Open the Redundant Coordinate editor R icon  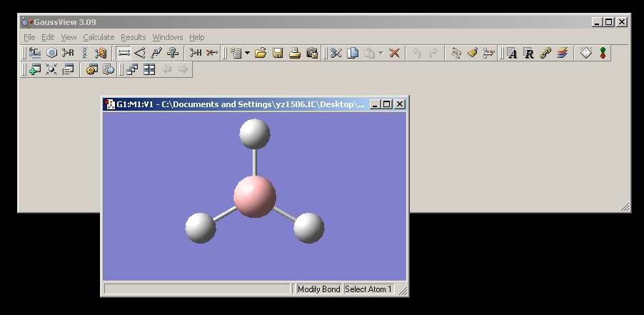pos(528,53)
